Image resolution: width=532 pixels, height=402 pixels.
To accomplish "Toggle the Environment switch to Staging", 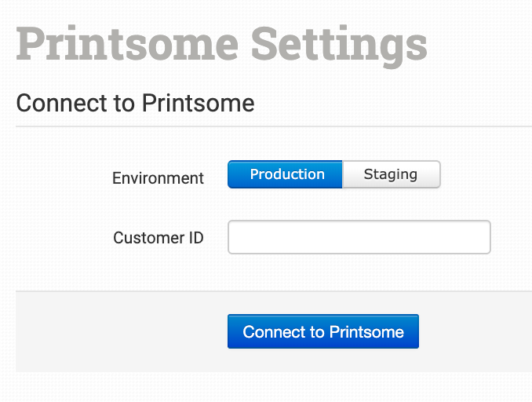I will (391, 174).
